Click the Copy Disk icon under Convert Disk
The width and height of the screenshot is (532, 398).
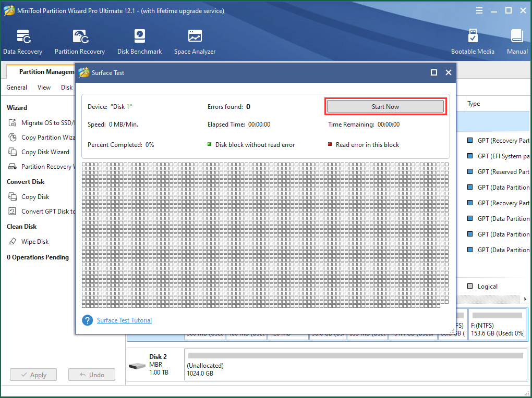point(13,196)
